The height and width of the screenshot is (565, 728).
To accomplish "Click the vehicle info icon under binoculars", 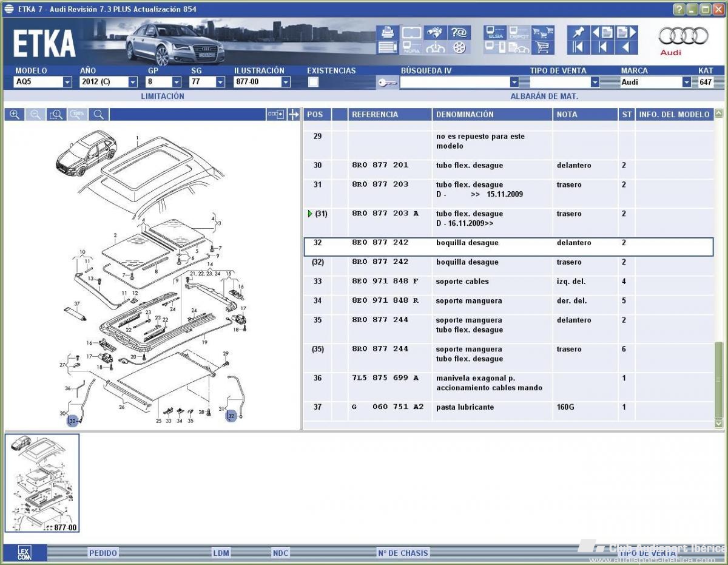I will pos(434,47).
